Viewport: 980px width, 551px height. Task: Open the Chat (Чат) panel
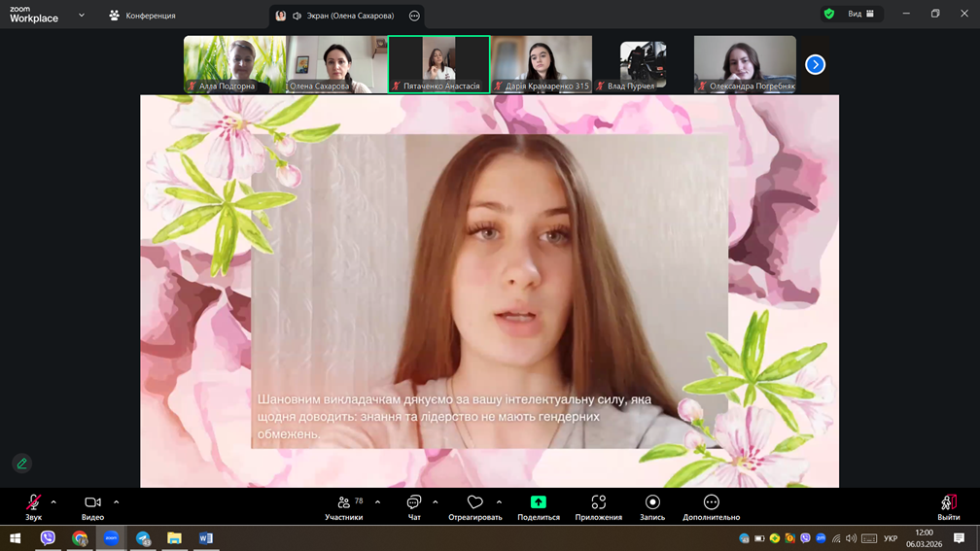[x=414, y=503]
